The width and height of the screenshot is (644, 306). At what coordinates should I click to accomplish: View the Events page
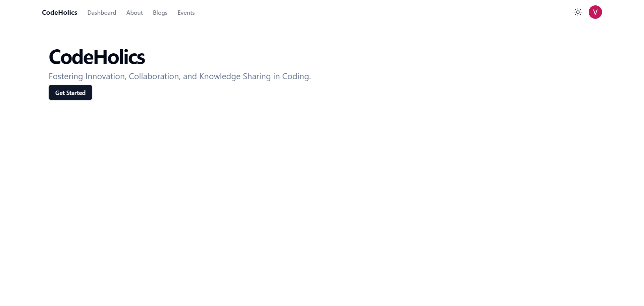pos(186,13)
